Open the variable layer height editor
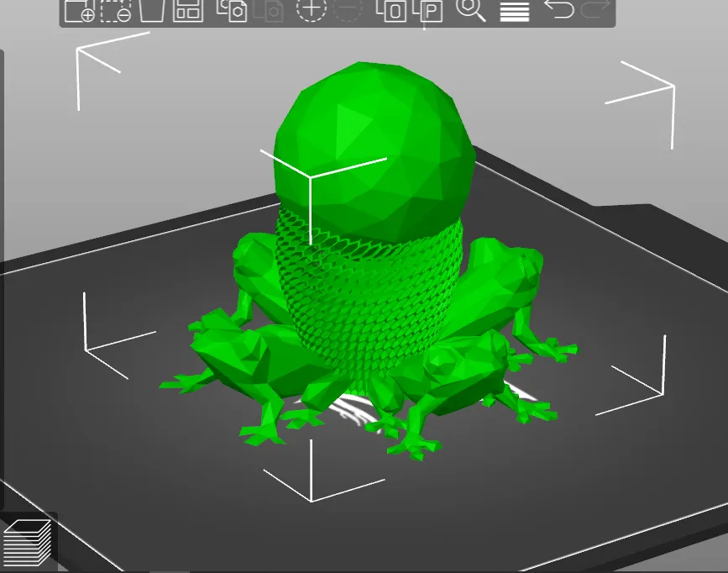The width and height of the screenshot is (728, 573). 515,12
